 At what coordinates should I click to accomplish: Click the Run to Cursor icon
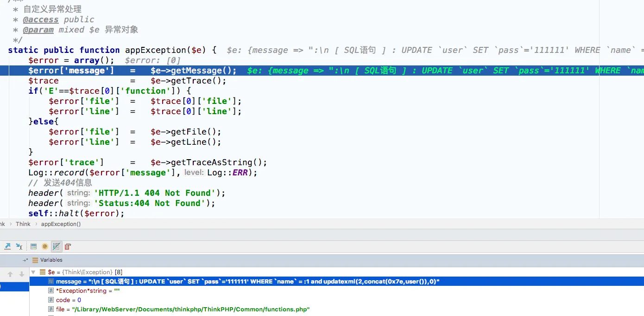pos(19,246)
